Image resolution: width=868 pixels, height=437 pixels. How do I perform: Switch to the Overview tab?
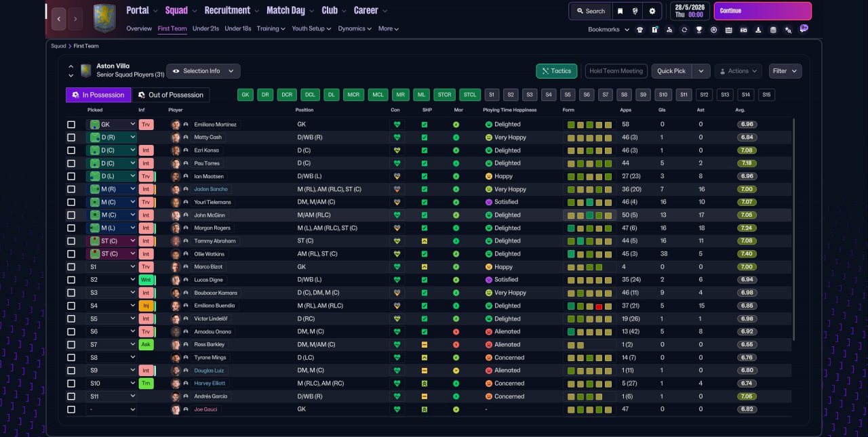click(x=139, y=28)
